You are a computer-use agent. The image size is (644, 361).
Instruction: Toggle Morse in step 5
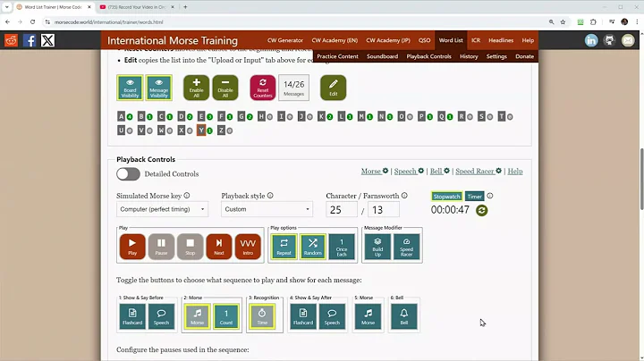(368, 316)
